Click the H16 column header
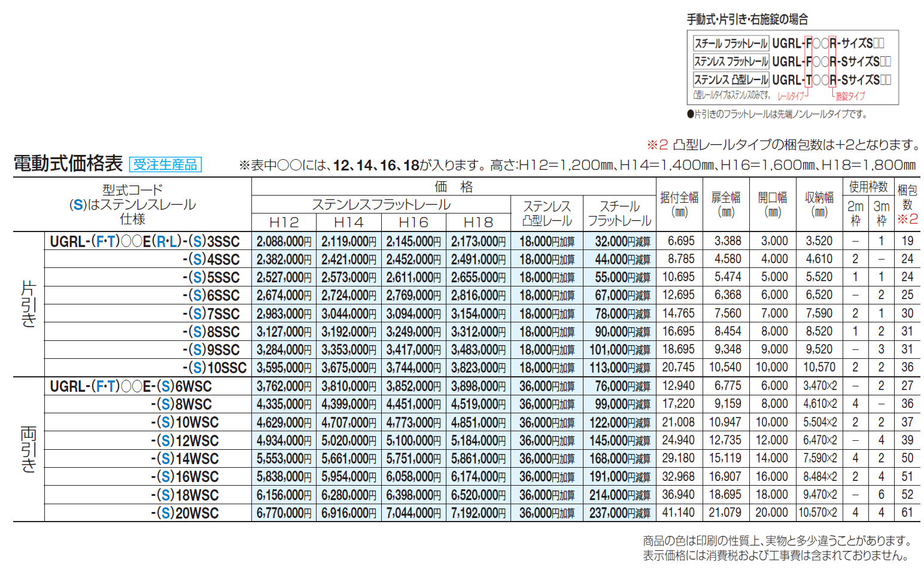 414,222
